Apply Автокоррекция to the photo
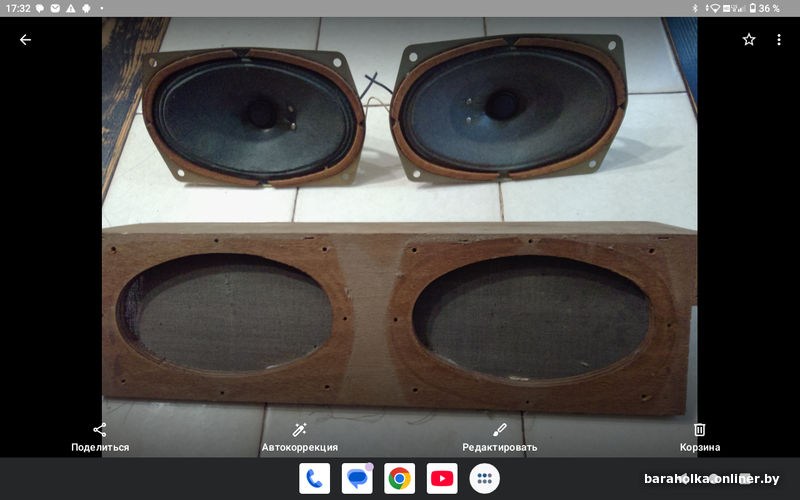The image size is (800, 500). [299, 438]
